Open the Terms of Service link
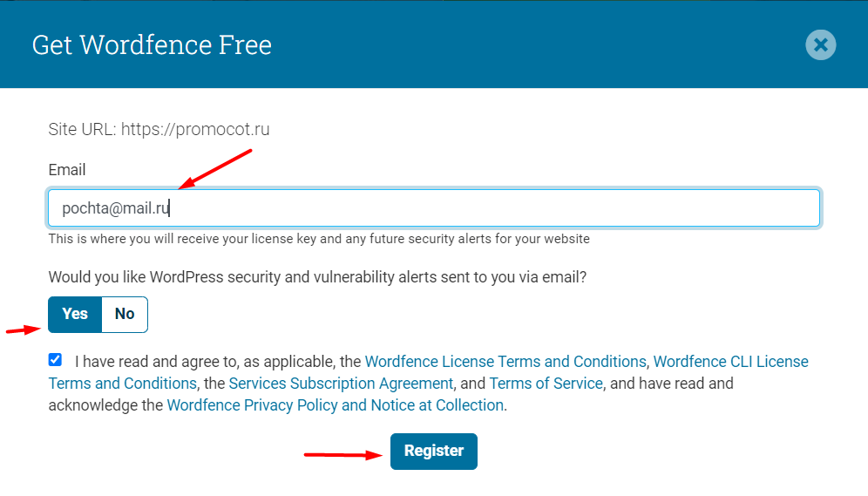 pyautogui.click(x=546, y=383)
